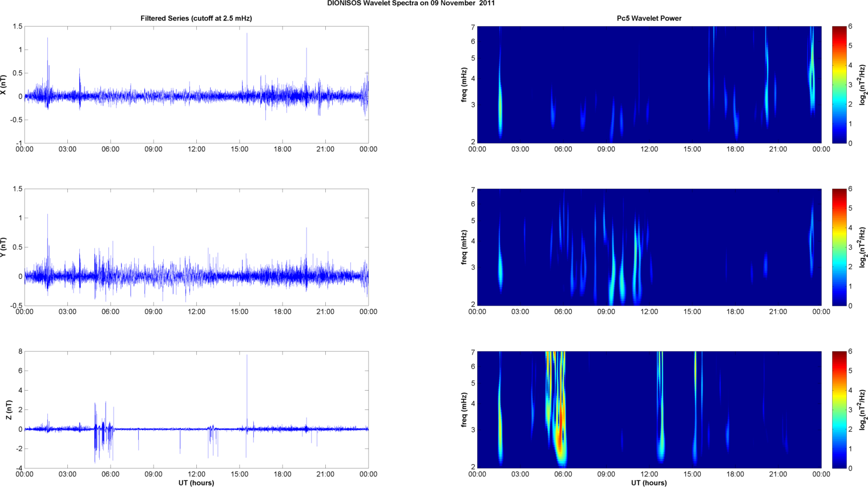
Task: Click the middle wavelet plot's colorbar
Action: click(839, 247)
